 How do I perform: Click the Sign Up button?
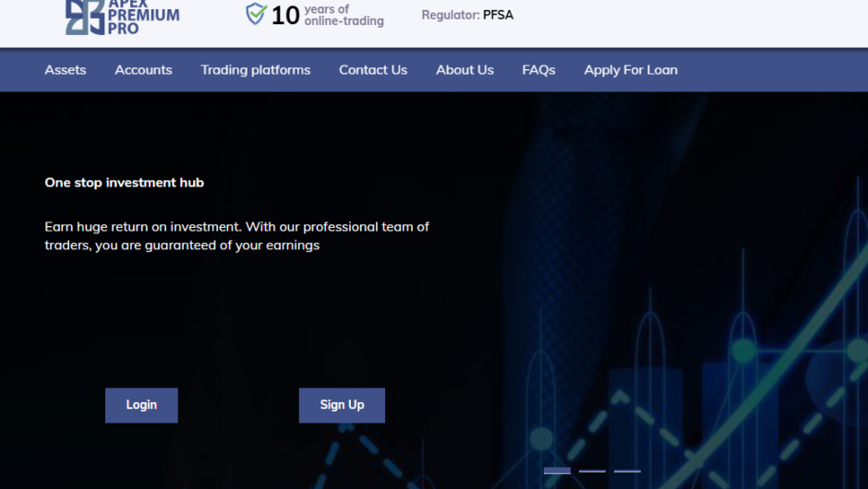(x=342, y=405)
